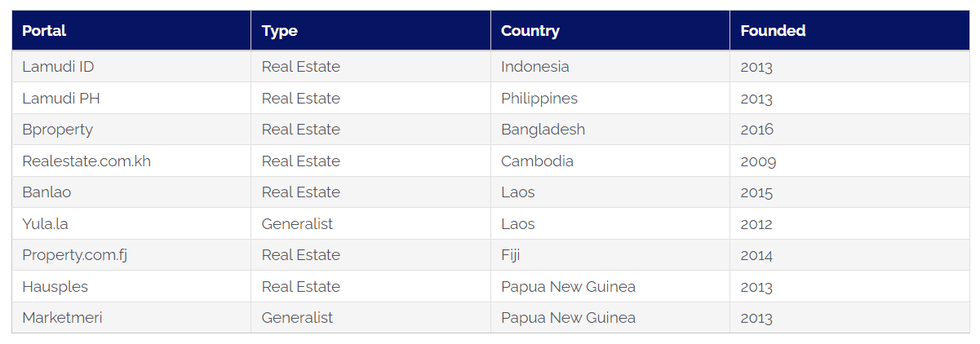Image resolution: width=980 pixels, height=344 pixels.
Task: Click the Country column header
Action: [610, 31]
